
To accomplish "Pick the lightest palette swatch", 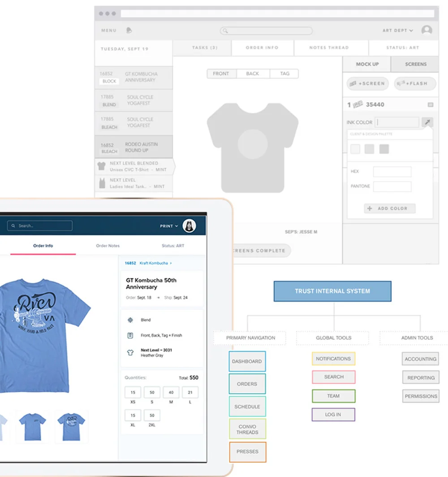I will coord(355,149).
